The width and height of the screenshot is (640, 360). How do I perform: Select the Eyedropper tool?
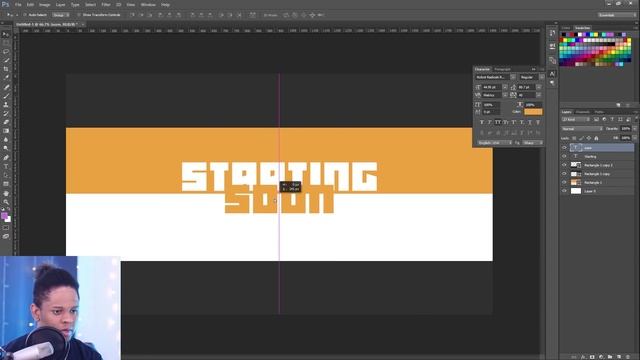(6, 78)
